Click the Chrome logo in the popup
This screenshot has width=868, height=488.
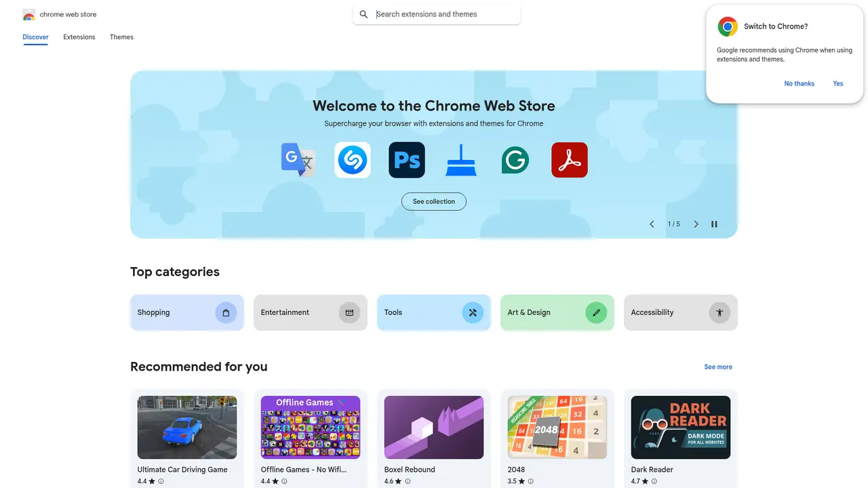728,26
